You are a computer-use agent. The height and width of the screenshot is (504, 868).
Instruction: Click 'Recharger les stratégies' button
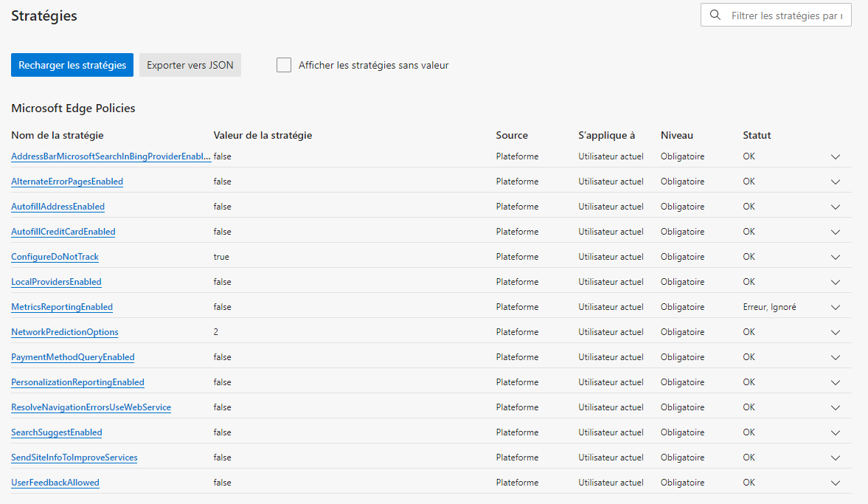(x=72, y=65)
